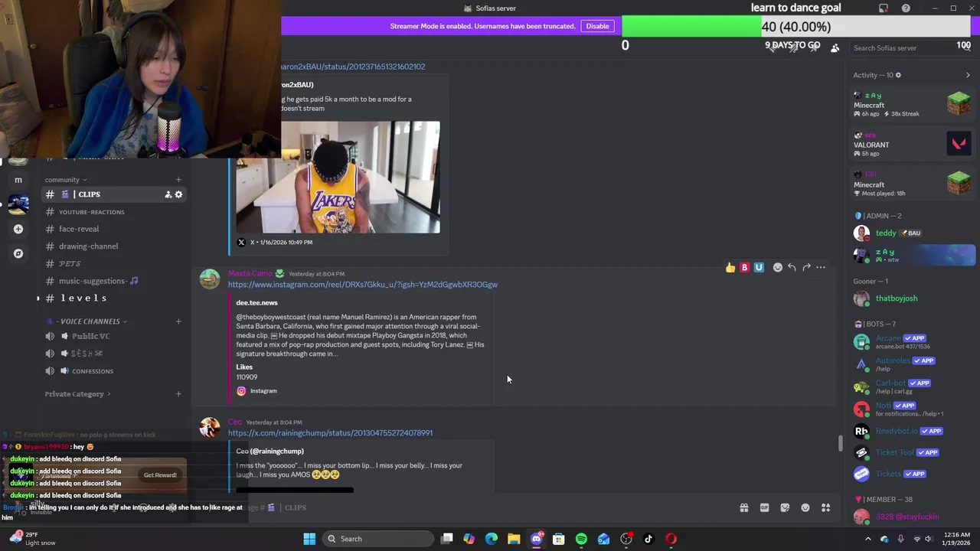This screenshot has width=980, height=551.
Task: Join the Public VC voice channel
Action: (x=114, y=336)
